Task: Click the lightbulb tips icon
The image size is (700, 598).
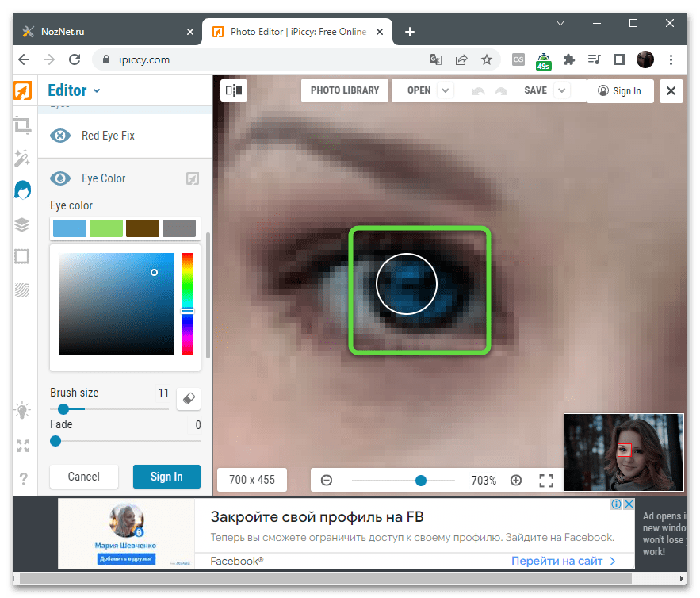Action: pos(22,410)
